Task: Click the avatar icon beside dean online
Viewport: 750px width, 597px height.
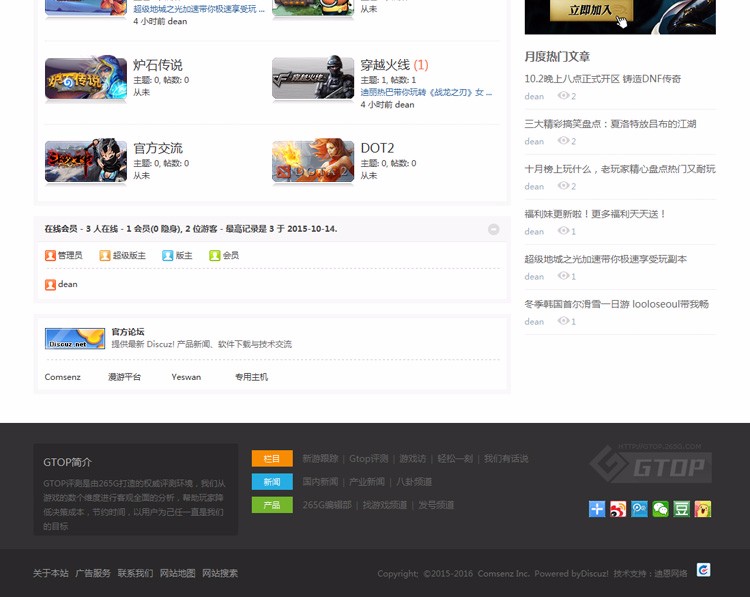Action: tap(50, 285)
